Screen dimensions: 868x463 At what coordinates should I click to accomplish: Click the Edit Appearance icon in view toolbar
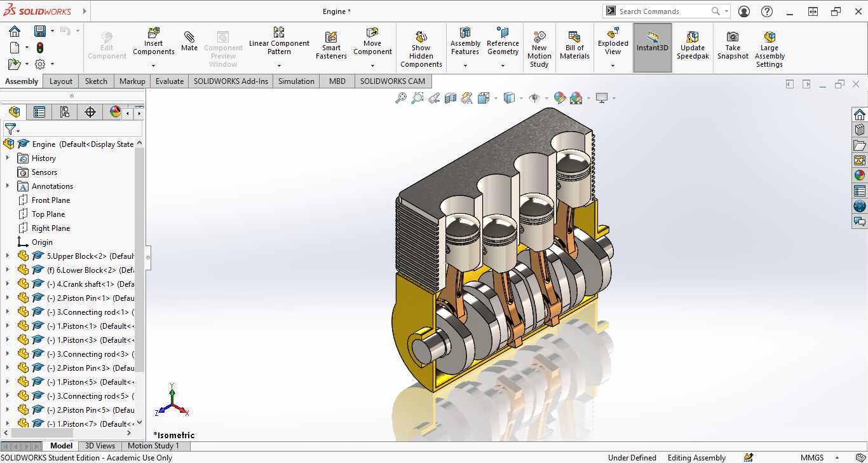click(x=559, y=98)
